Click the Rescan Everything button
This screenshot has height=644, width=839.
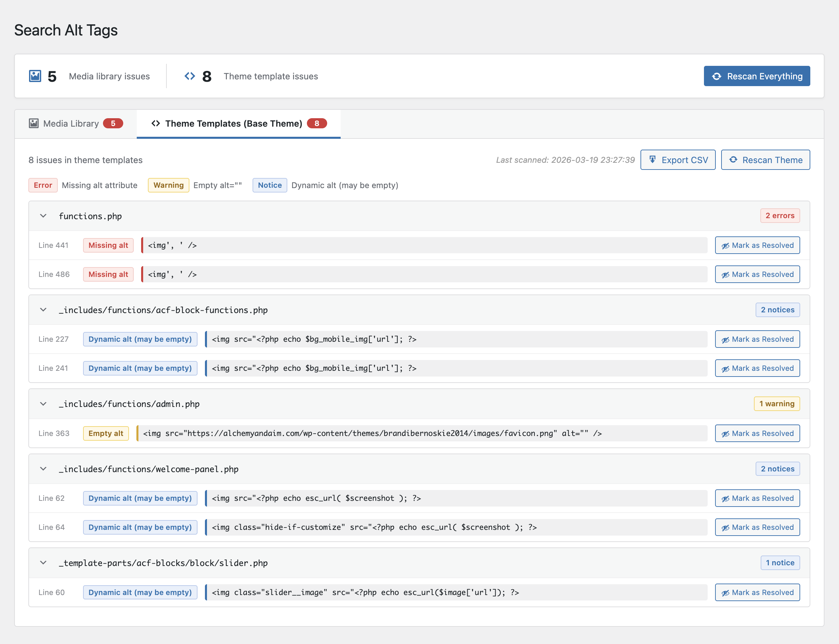click(757, 76)
